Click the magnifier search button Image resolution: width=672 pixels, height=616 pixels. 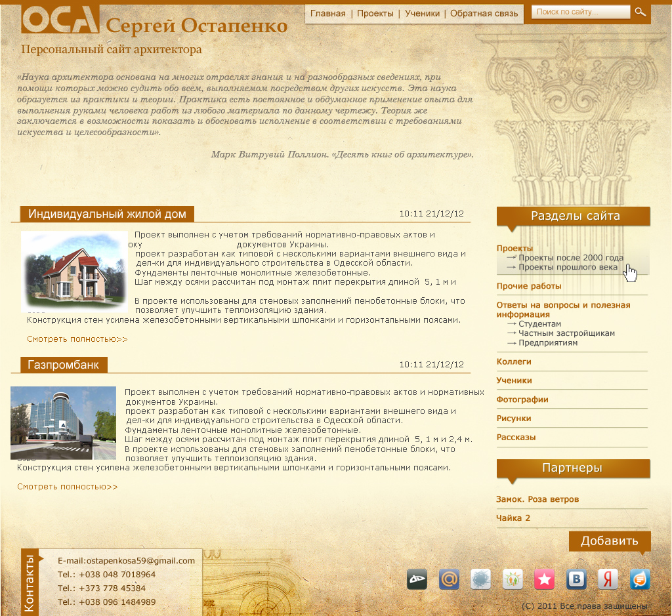click(640, 12)
